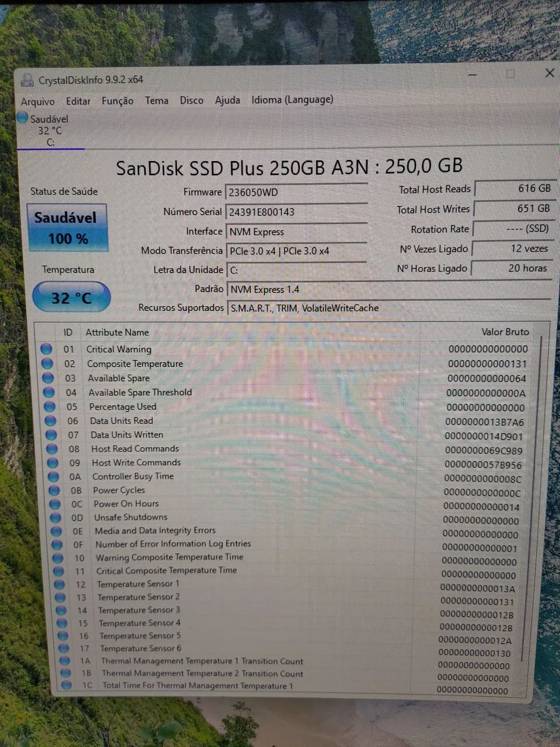Viewport: 560px width, 747px height.
Task: Click the status icon for Power On Hours
Action: [x=55, y=504]
